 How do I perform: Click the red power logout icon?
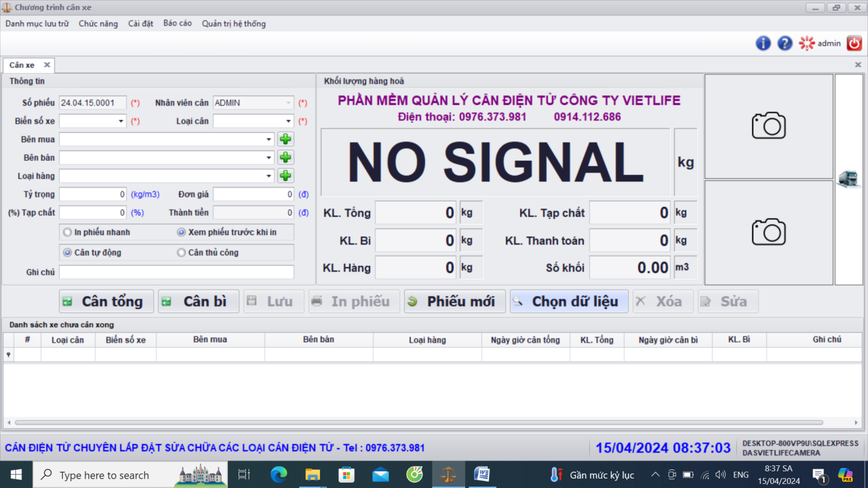854,43
